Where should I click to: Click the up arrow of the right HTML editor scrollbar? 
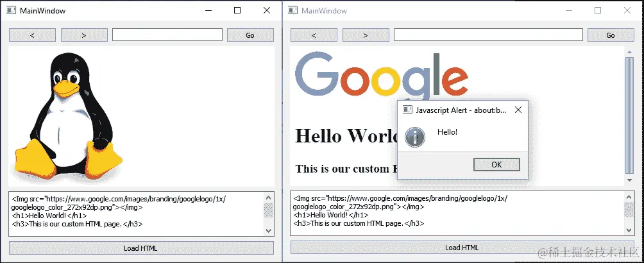(x=629, y=198)
